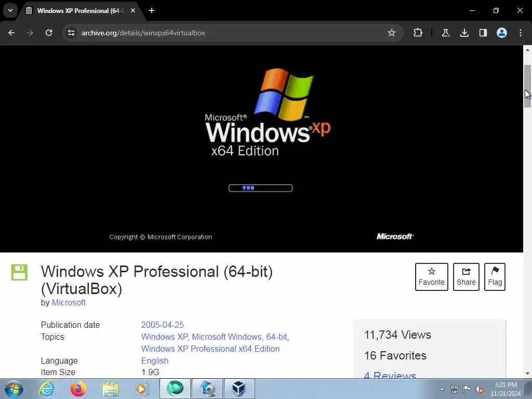Open the Microsoft creator link
This screenshot has width=532, height=399.
click(69, 302)
